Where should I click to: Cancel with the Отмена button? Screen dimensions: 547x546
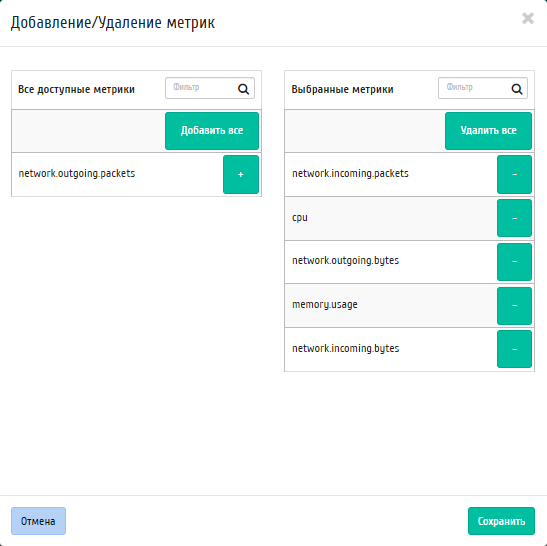38,521
